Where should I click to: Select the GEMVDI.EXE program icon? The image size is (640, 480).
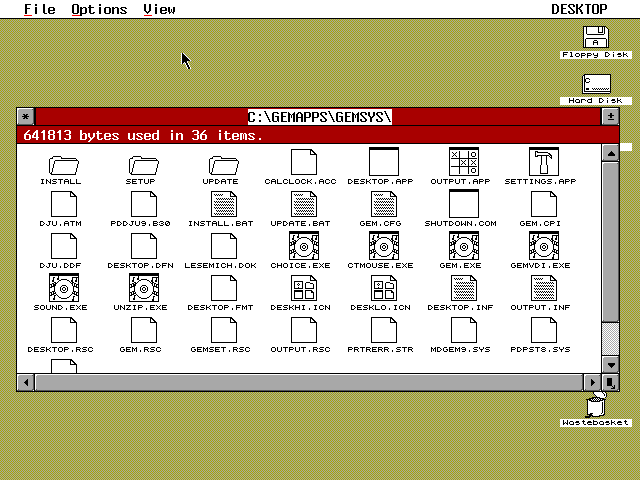click(x=544, y=246)
